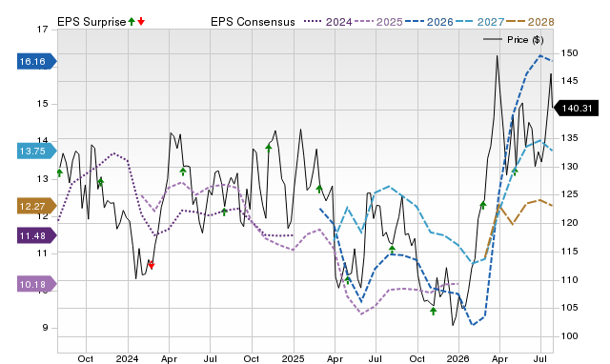This screenshot has width=610, height=364.
Task: Click the 2025 label on the bottom time axis
Action: (293, 358)
